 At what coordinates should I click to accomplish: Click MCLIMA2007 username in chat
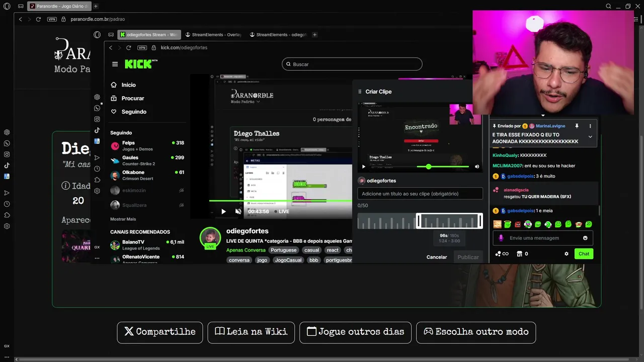508,166
